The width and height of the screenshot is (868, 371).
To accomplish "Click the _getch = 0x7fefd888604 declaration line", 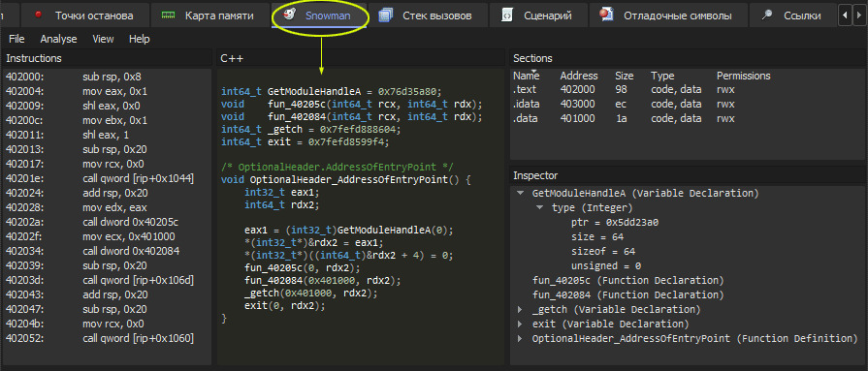I will tap(311, 129).
